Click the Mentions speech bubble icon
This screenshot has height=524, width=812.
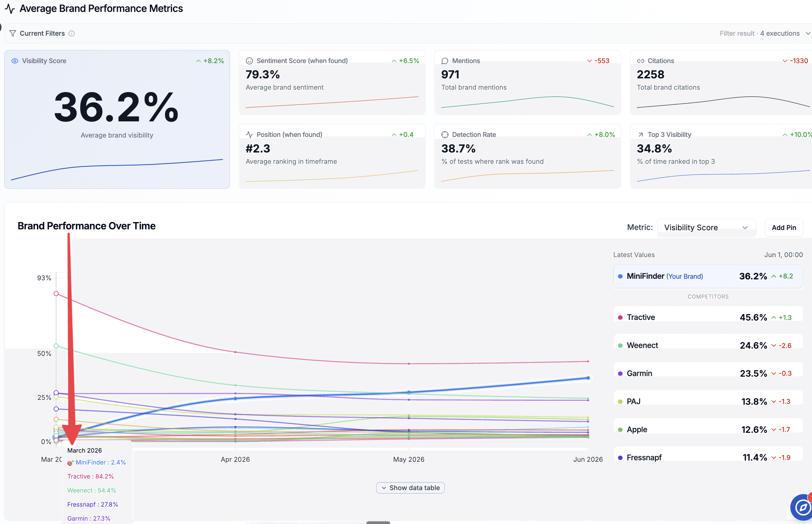(444, 61)
